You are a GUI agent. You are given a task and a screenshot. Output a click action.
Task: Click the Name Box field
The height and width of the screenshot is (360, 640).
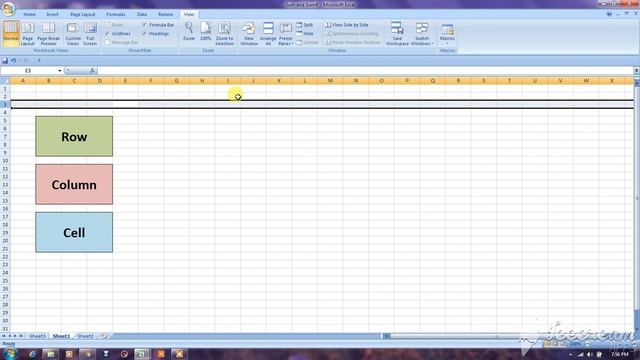pos(29,71)
